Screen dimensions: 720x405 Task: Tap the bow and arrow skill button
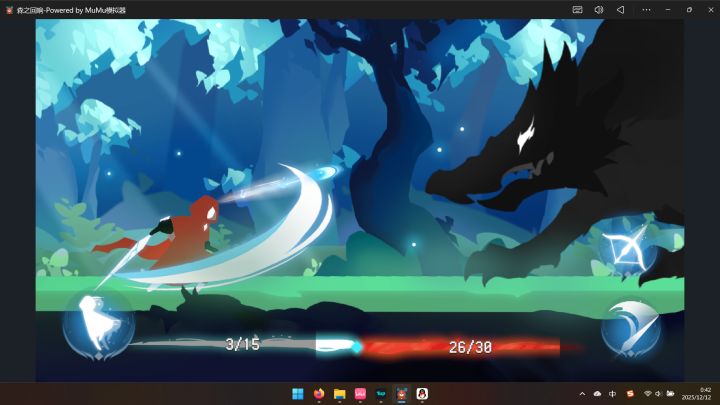point(628,249)
